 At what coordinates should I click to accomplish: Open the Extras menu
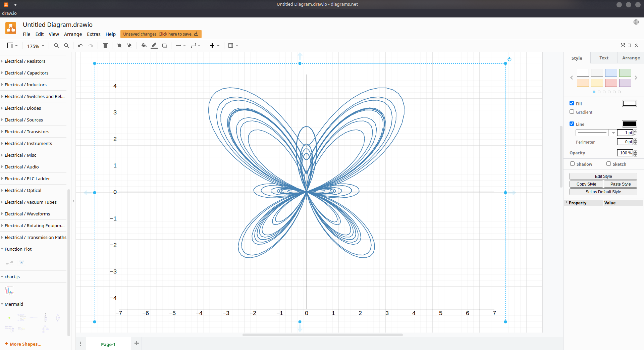[94, 34]
